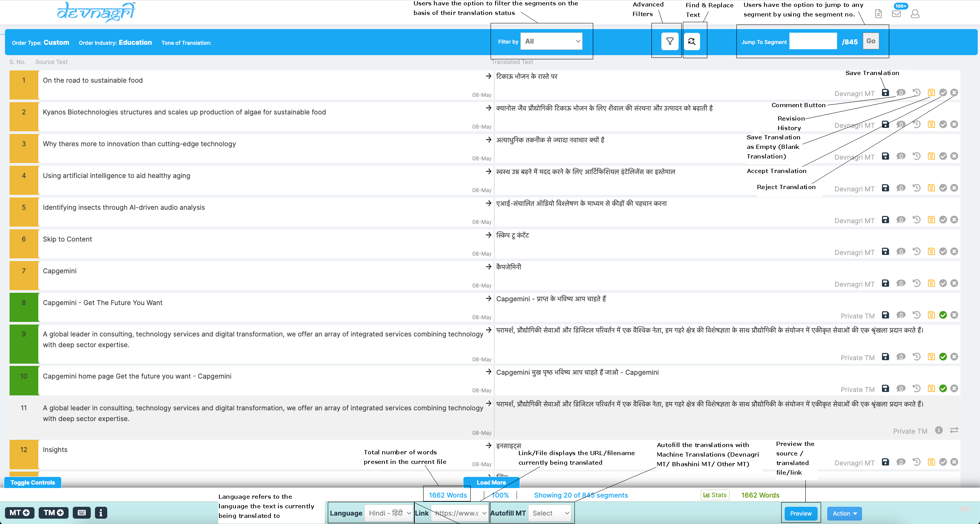Click the mail notifications icon
The width and height of the screenshot is (980, 524).
pos(896,14)
